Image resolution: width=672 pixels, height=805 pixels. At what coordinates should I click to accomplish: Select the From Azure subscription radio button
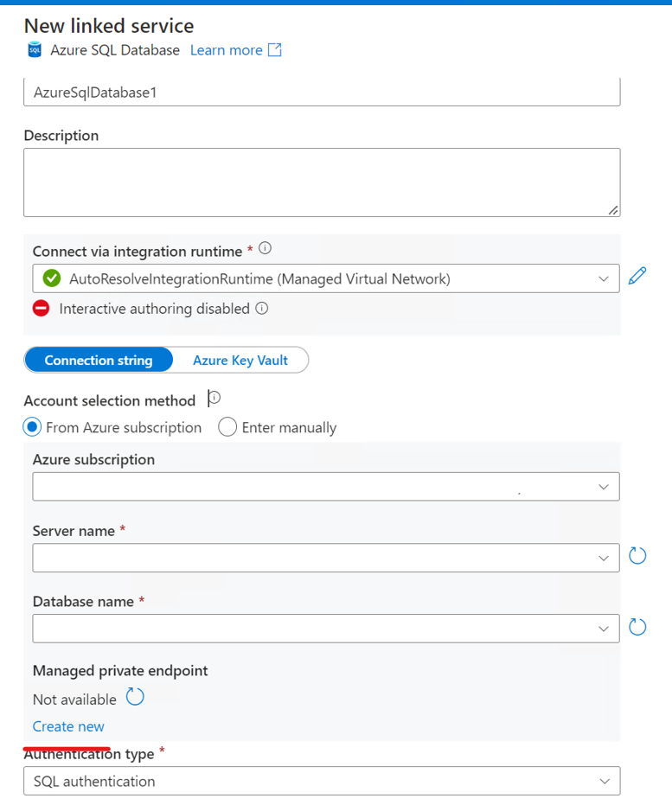32,427
